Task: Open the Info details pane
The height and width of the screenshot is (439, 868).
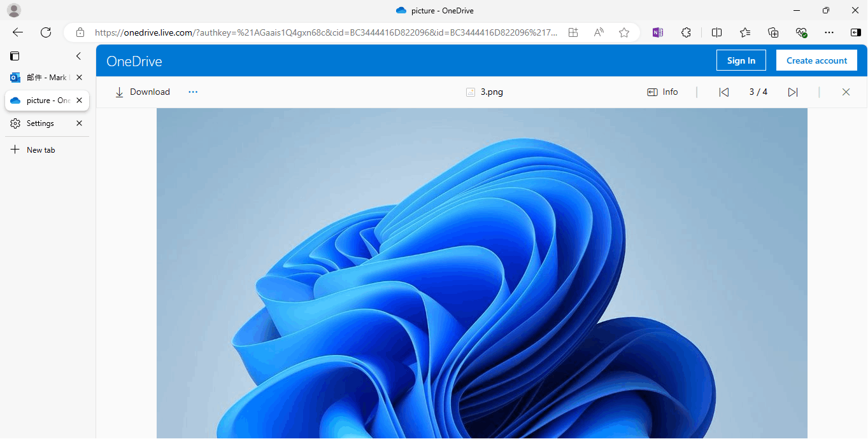Action: [x=662, y=92]
